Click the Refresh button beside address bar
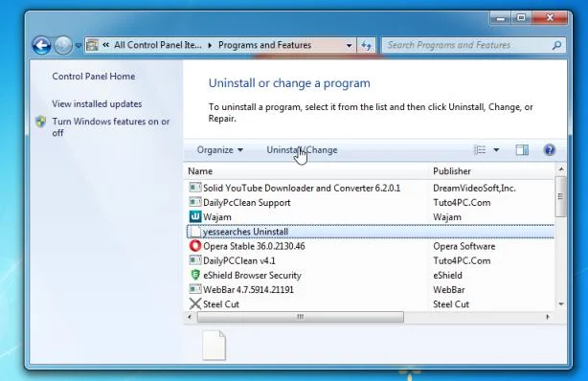This screenshot has height=381, width=588. coord(366,45)
